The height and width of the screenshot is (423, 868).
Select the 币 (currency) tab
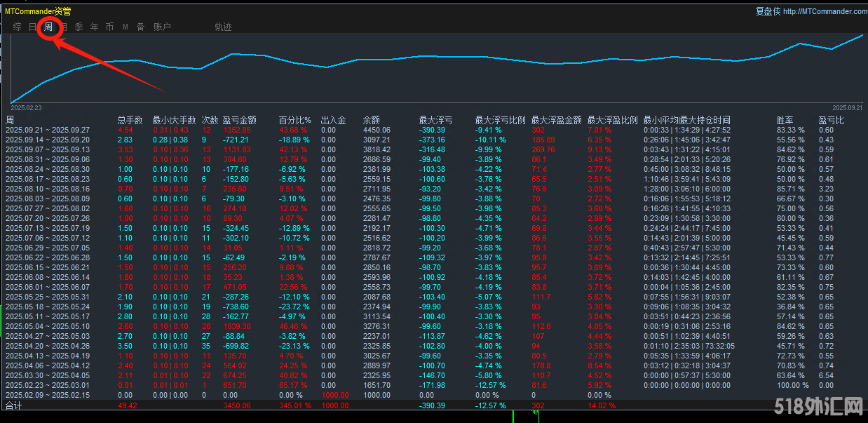click(x=110, y=27)
